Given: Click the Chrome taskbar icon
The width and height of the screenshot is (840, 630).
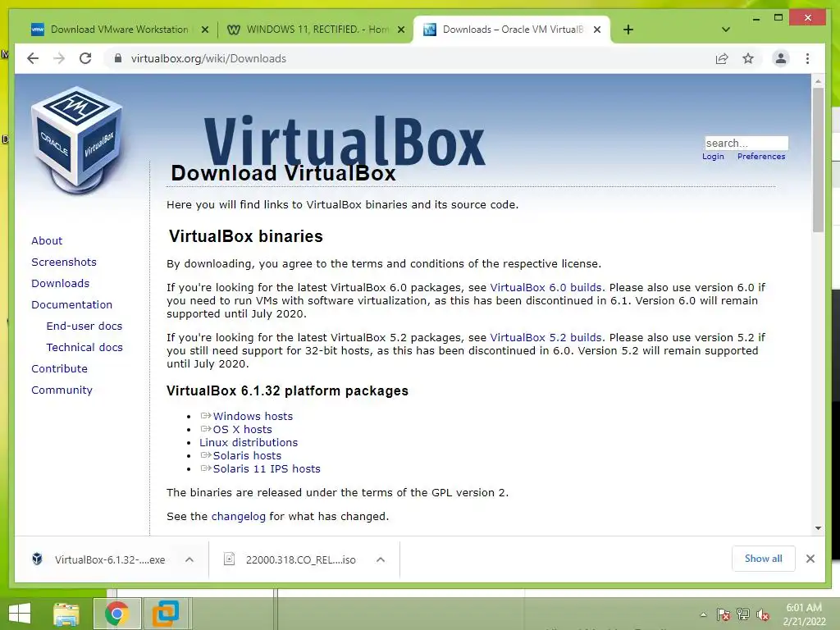Looking at the screenshot, I should coord(116,614).
